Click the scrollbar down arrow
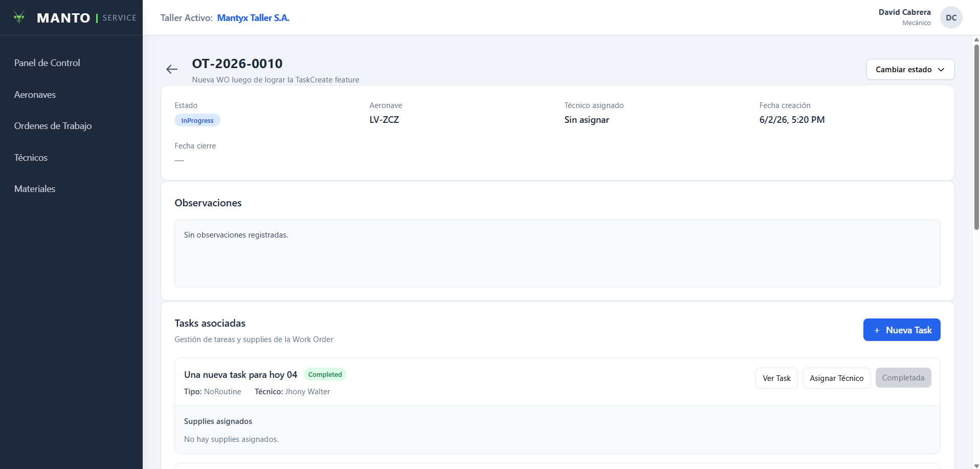The image size is (980, 469). [976, 465]
